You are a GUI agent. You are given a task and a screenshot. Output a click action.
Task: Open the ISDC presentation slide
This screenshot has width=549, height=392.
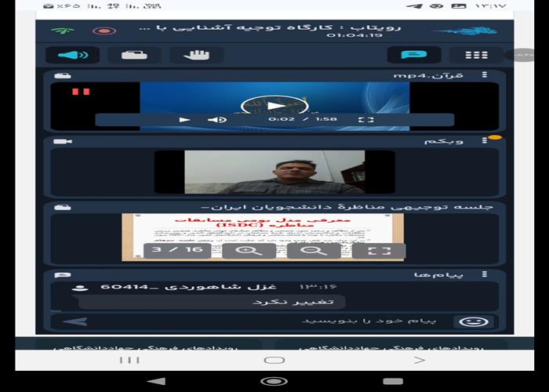(263, 237)
